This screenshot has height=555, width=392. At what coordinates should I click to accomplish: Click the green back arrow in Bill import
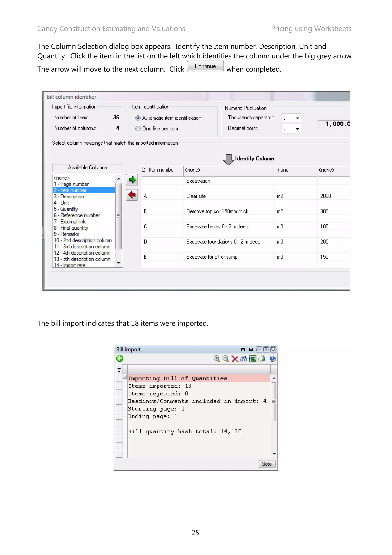coord(120,359)
